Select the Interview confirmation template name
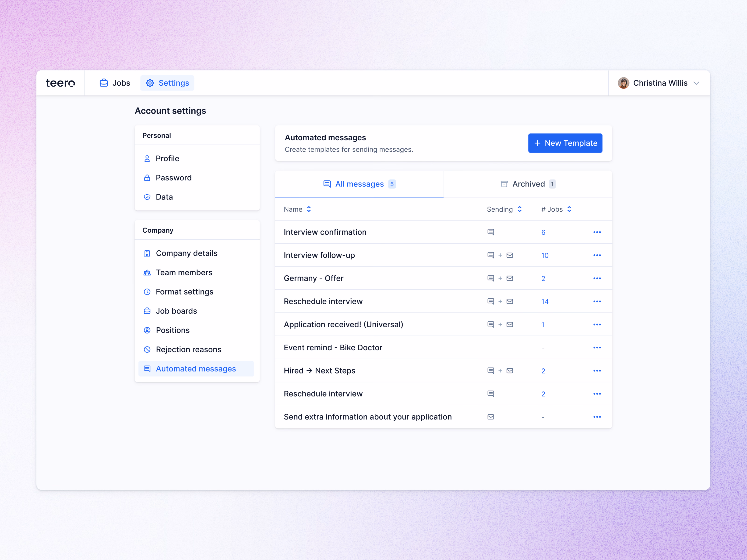747x560 pixels. point(325,232)
